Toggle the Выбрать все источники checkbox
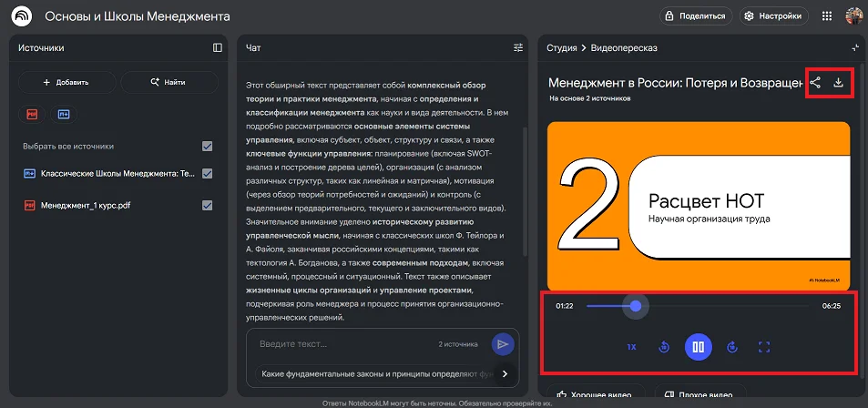 208,146
